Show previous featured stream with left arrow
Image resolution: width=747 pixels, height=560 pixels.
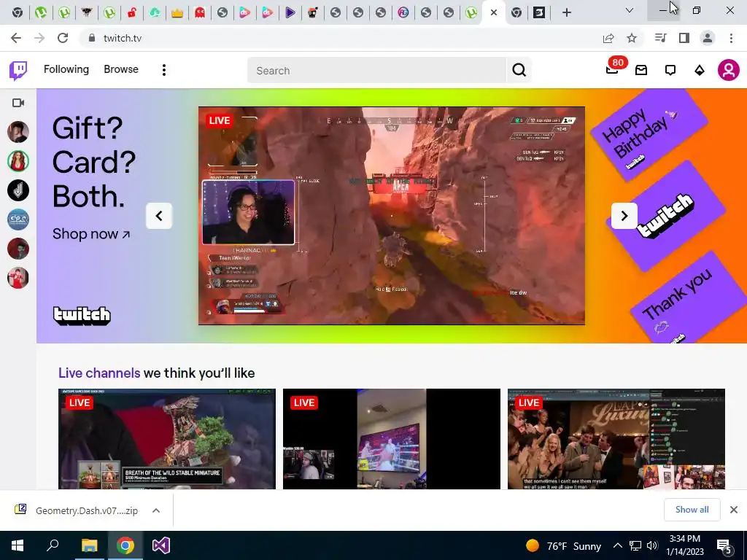coord(158,216)
